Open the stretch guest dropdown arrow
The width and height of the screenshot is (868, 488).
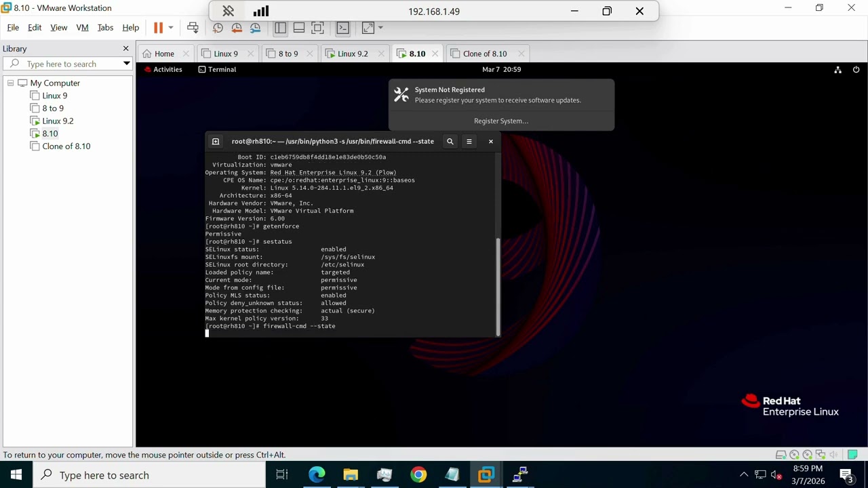(380, 28)
